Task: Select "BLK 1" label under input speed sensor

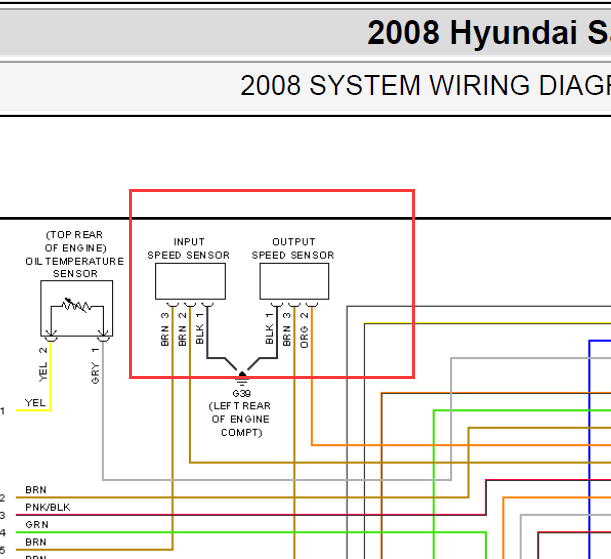Action: (200, 328)
